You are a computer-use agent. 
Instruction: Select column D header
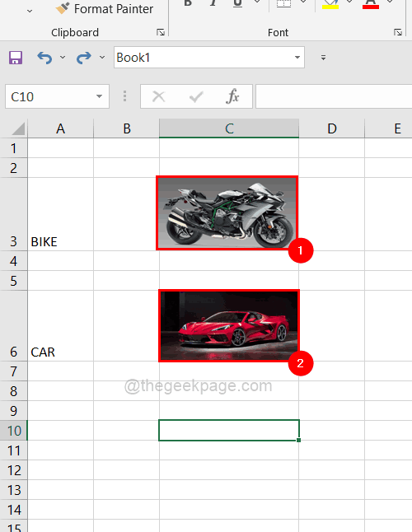332,128
